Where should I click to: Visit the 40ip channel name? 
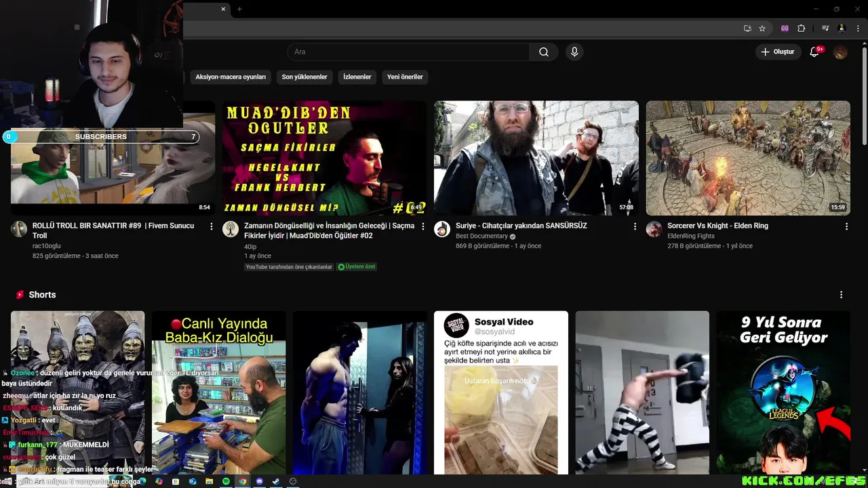pos(250,246)
